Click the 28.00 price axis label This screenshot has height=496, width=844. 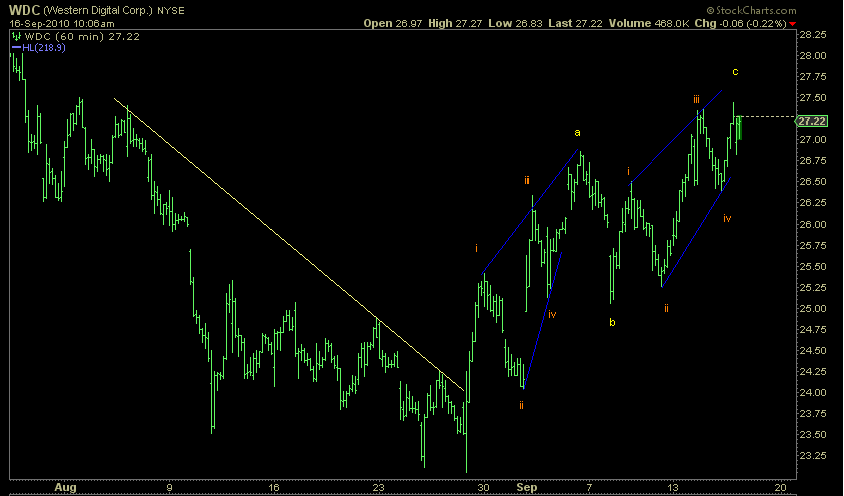click(x=813, y=55)
